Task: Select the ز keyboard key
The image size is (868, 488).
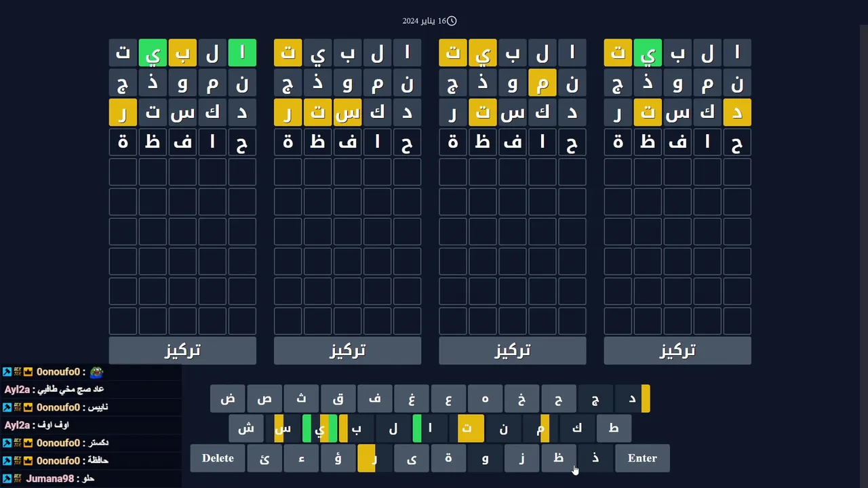Action: tap(521, 458)
